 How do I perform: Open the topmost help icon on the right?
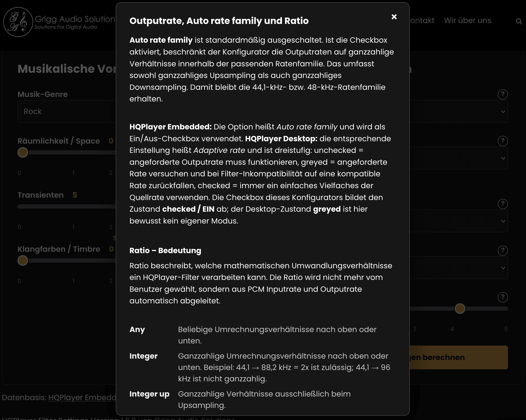click(x=503, y=94)
